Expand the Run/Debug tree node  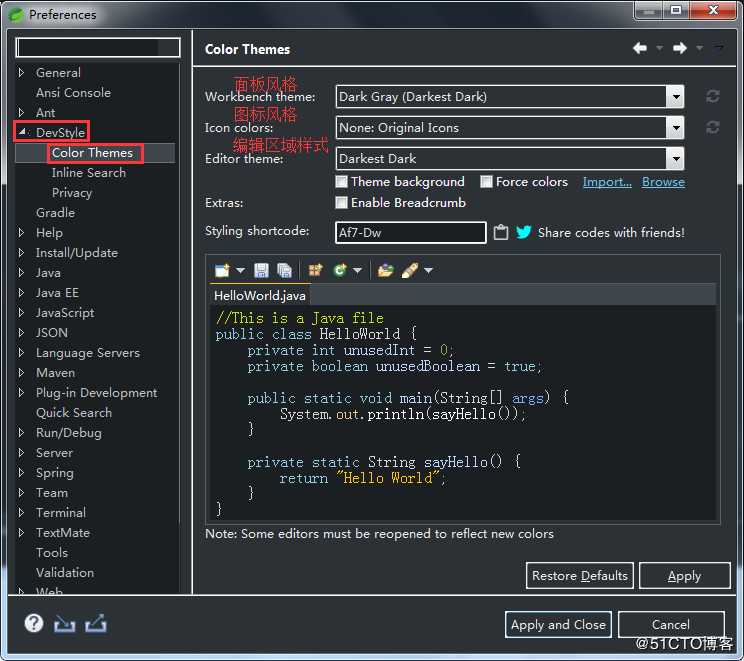click(21, 432)
